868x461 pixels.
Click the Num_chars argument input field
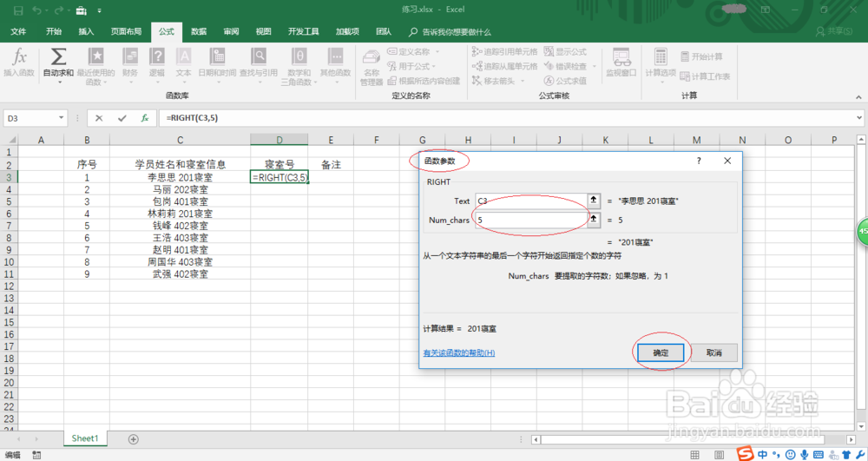(530, 220)
